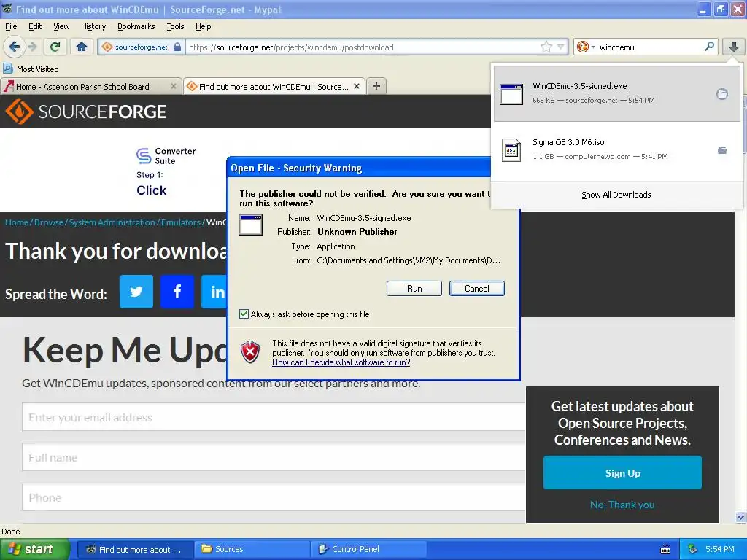
Task: Close the WinCDEmu SourceForge tab
Action: pos(357,86)
